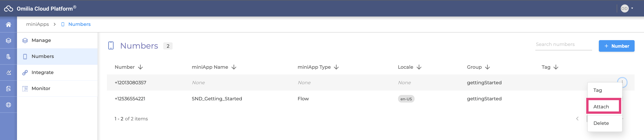Sort table by miniApp Type arrow

tap(337, 67)
